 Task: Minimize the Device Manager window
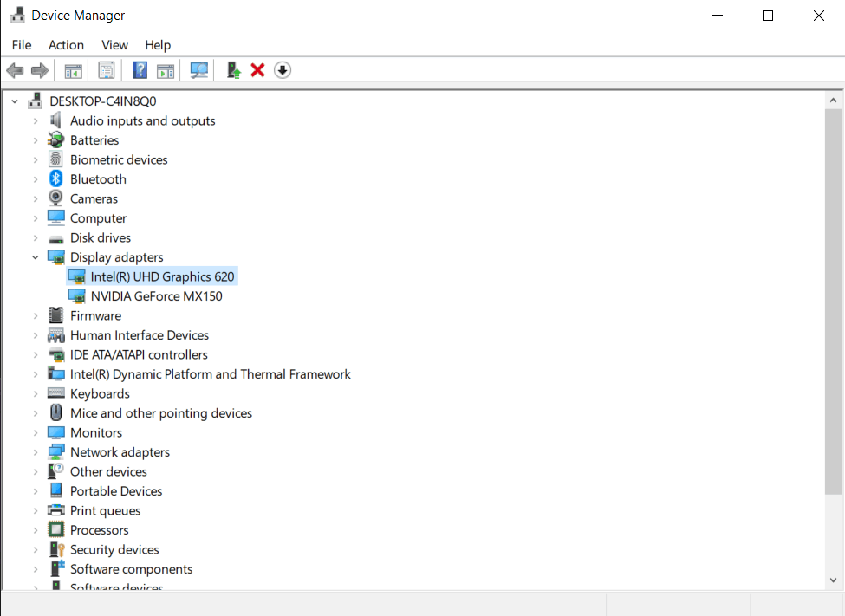[718, 16]
